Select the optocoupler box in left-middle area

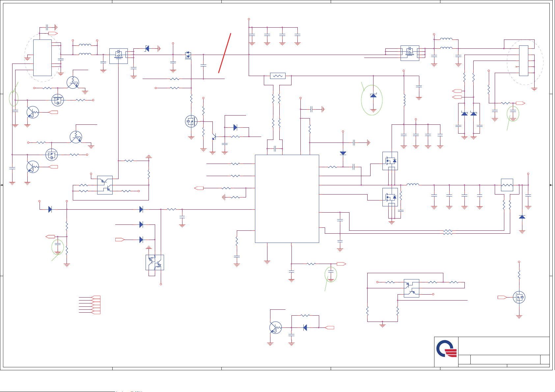(x=105, y=185)
